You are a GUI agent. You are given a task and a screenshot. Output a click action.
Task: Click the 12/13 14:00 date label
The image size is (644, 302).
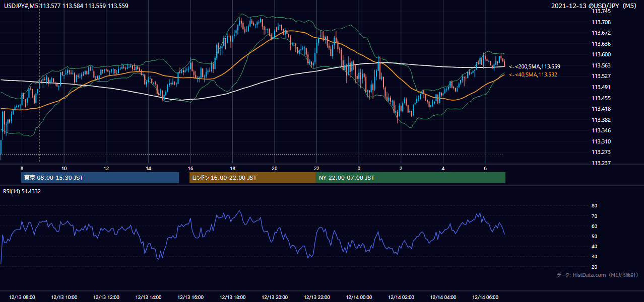pos(148,297)
